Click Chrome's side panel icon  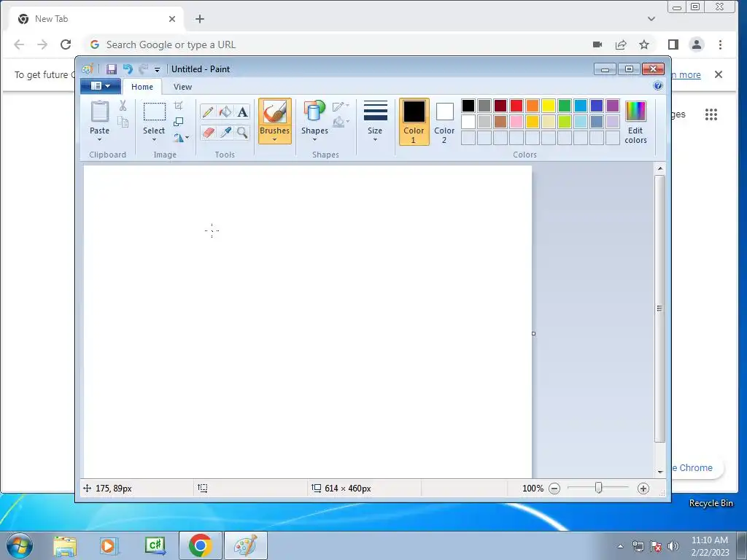(x=673, y=44)
